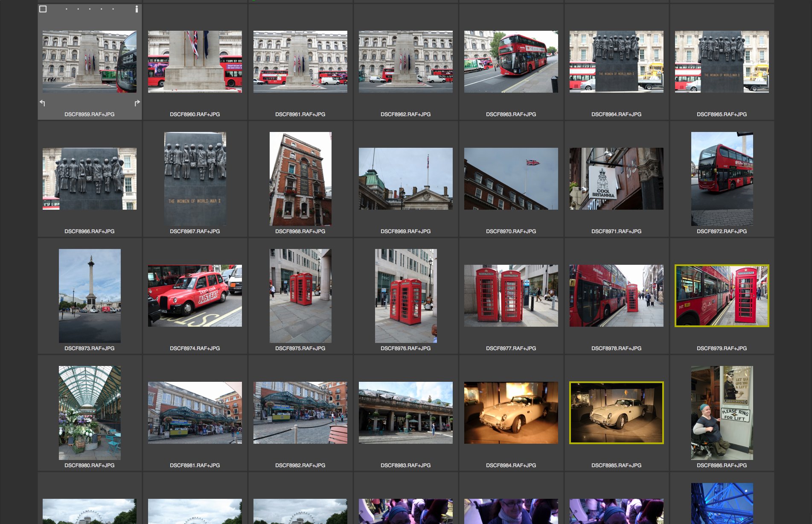Click the filename DSCF8971.RAF+JPG
The width and height of the screenshot is (812, 524).
coord(617,231)
